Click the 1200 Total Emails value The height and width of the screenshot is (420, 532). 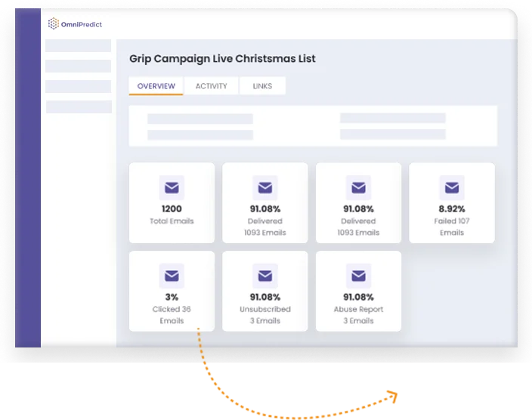point(172,209)
